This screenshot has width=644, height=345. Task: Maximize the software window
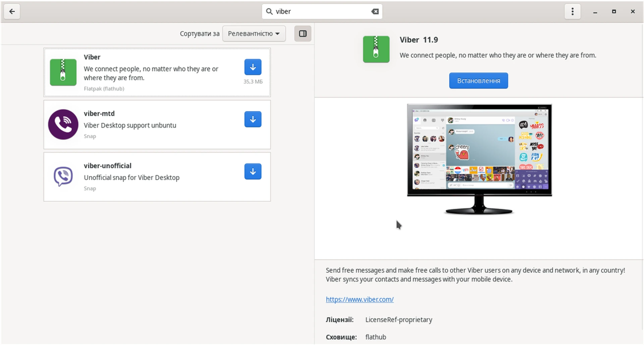click(x=614, y=11)
